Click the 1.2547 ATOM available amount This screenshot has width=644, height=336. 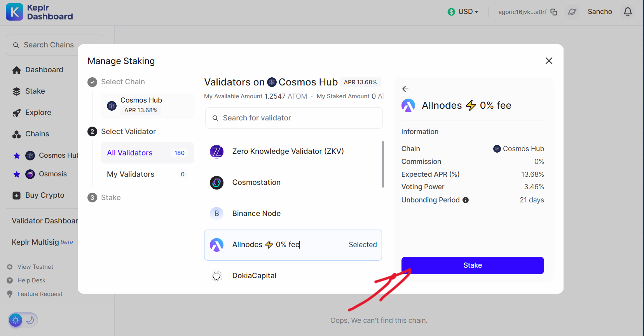click(286, 96)
